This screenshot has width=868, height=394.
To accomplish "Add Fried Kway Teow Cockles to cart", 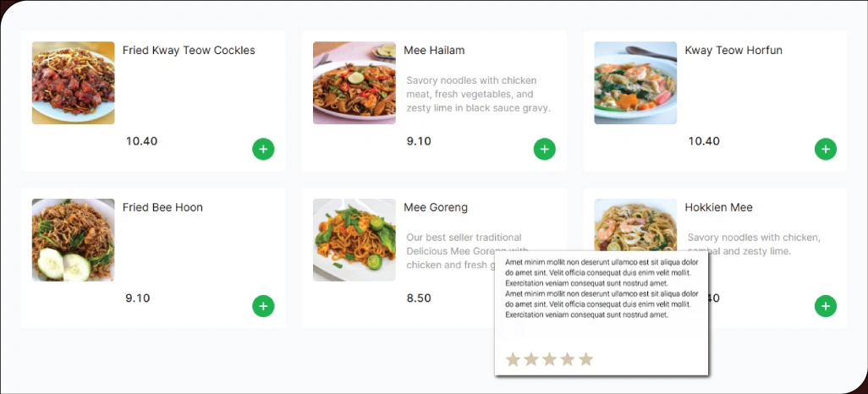I will click(x=263, y=150).
